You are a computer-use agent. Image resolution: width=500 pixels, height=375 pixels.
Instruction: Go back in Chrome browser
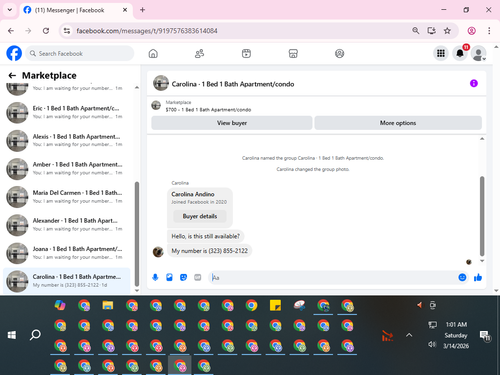(11, 31)
